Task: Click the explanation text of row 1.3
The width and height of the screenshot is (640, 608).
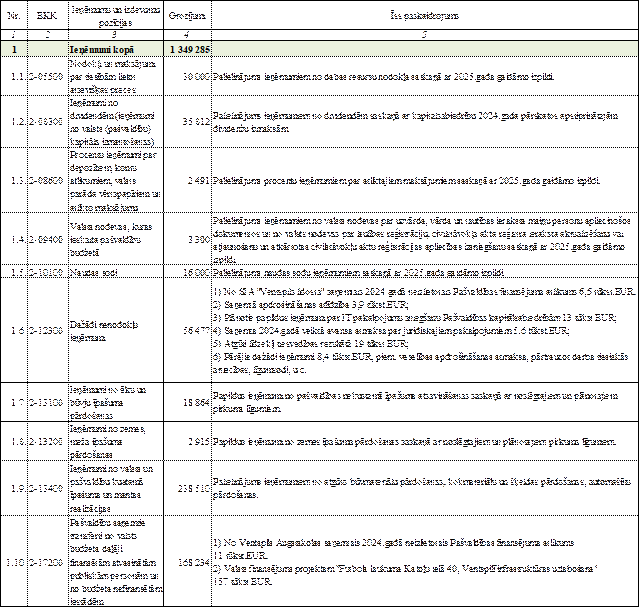Action: pyautogui.click(x=400, y=178)
